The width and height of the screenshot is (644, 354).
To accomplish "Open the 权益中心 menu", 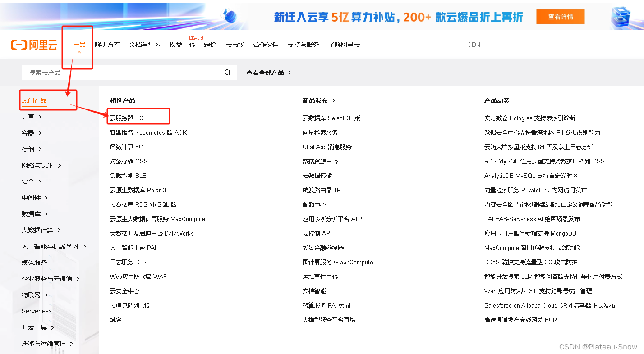I will pos(182,45).
